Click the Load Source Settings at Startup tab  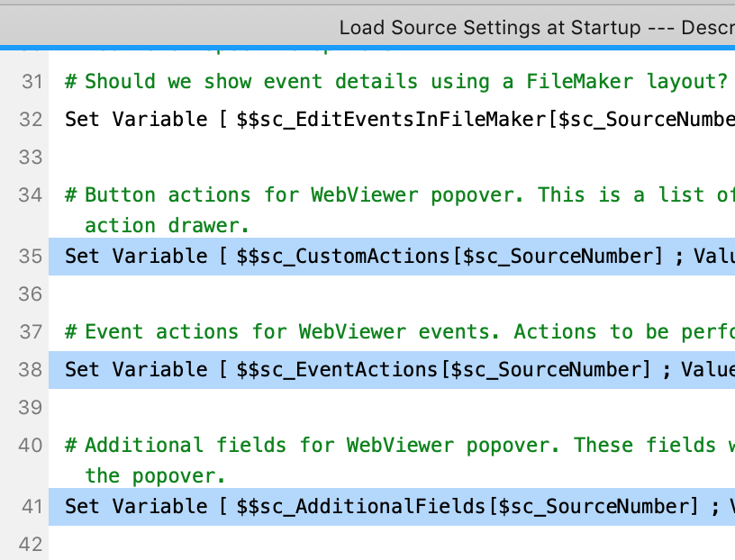coord(537,28)
